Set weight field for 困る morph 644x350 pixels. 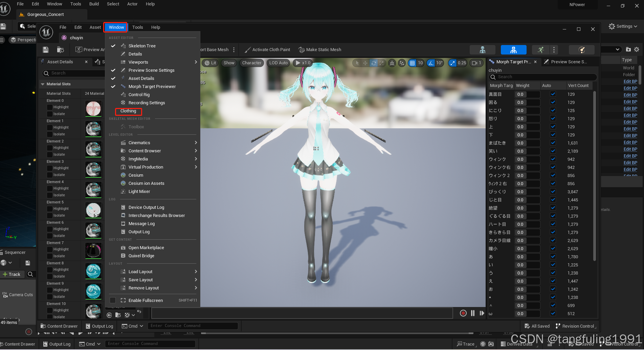[527, 102]
